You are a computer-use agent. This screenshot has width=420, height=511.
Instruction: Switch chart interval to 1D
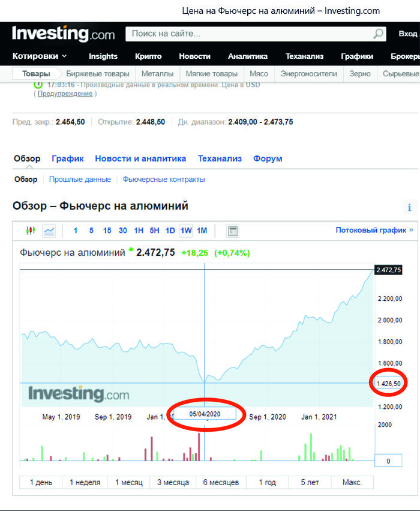point(170,231)
